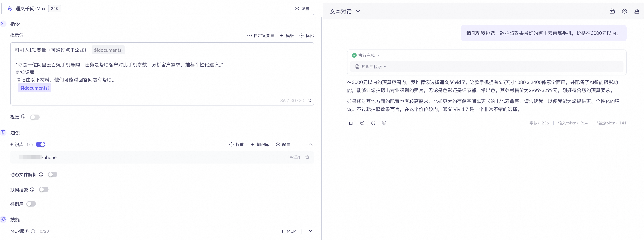Click the question mark icon under reply
This screenshot has height=240, width=644.
pos(362,123)
